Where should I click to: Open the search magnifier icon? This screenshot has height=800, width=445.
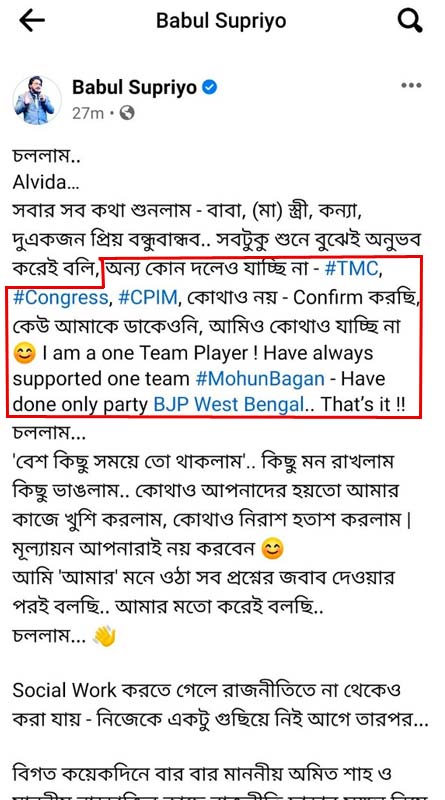[410, 21]
